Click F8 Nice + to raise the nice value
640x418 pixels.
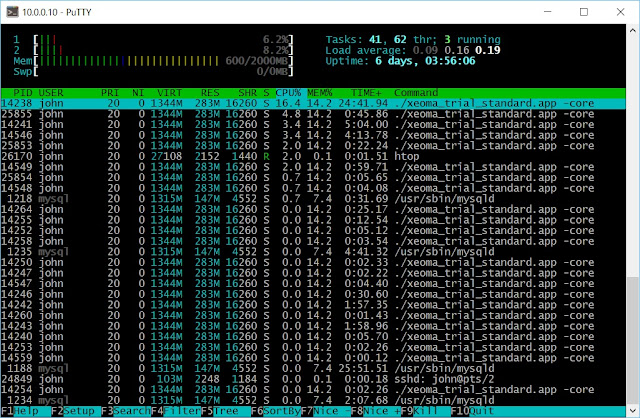[x=376, y=411]
